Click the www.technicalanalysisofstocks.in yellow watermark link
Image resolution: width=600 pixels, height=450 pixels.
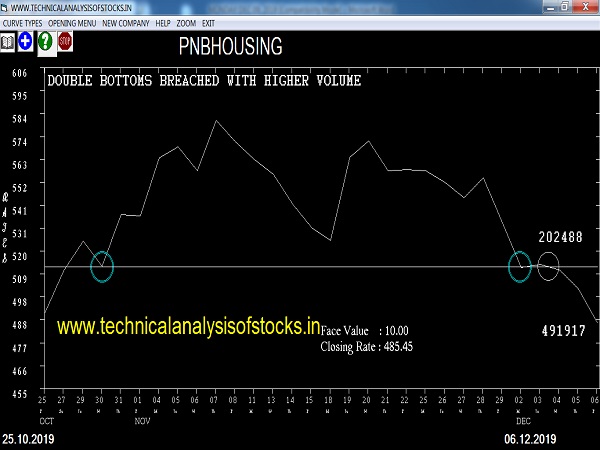(x=188, y=325)
